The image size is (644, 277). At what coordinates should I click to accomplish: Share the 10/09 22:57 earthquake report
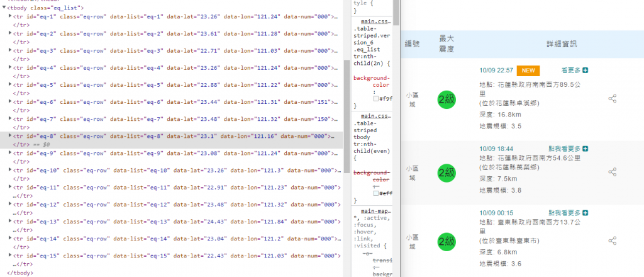613,99
